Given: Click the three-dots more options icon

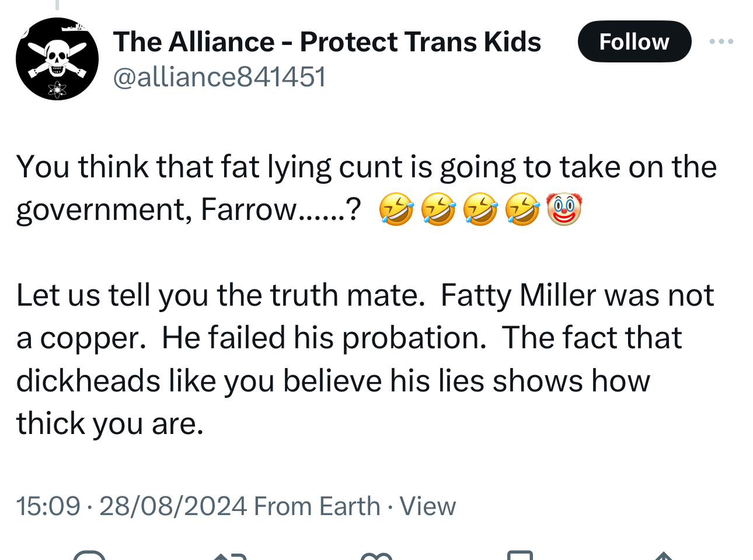Looking at the screenshot, I should [721, 41].
